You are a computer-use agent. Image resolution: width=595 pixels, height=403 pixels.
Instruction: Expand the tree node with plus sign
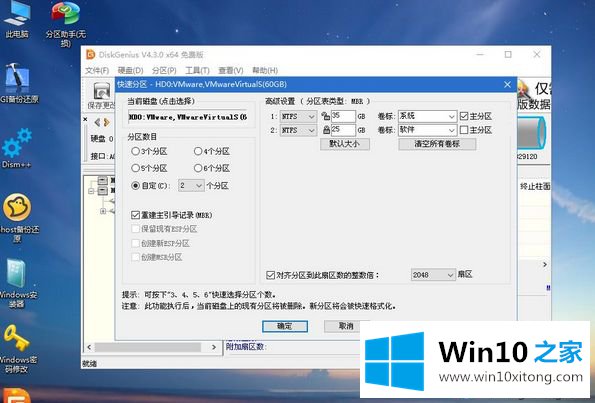103,211
